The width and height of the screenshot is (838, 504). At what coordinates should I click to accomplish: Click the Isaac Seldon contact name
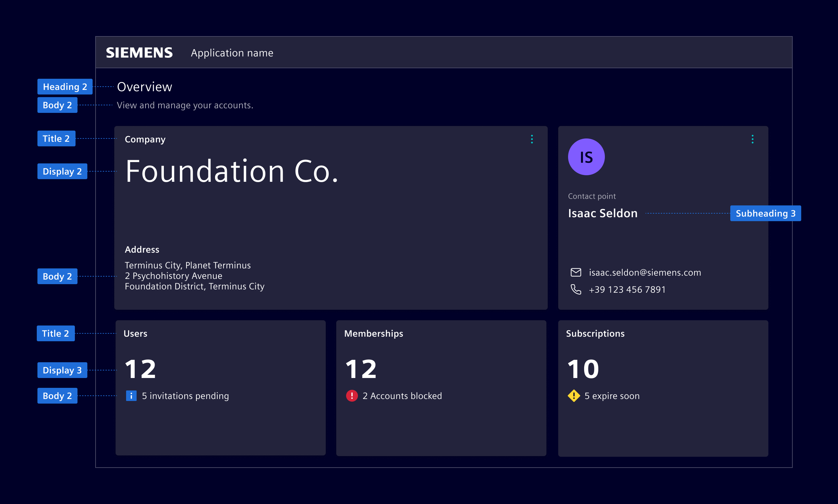(603, 213)
